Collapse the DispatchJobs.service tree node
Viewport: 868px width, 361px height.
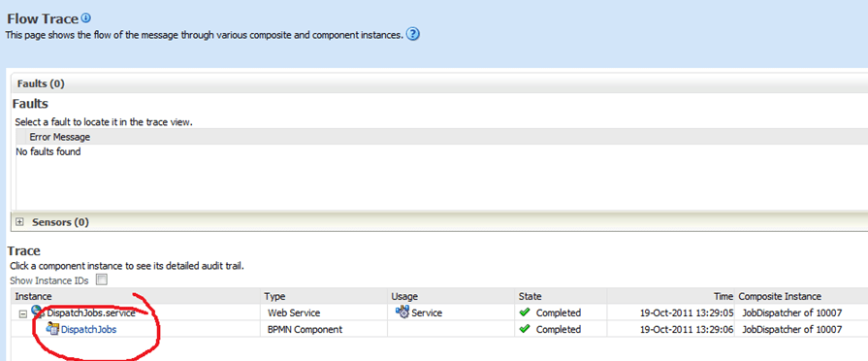tap(22, 313)
